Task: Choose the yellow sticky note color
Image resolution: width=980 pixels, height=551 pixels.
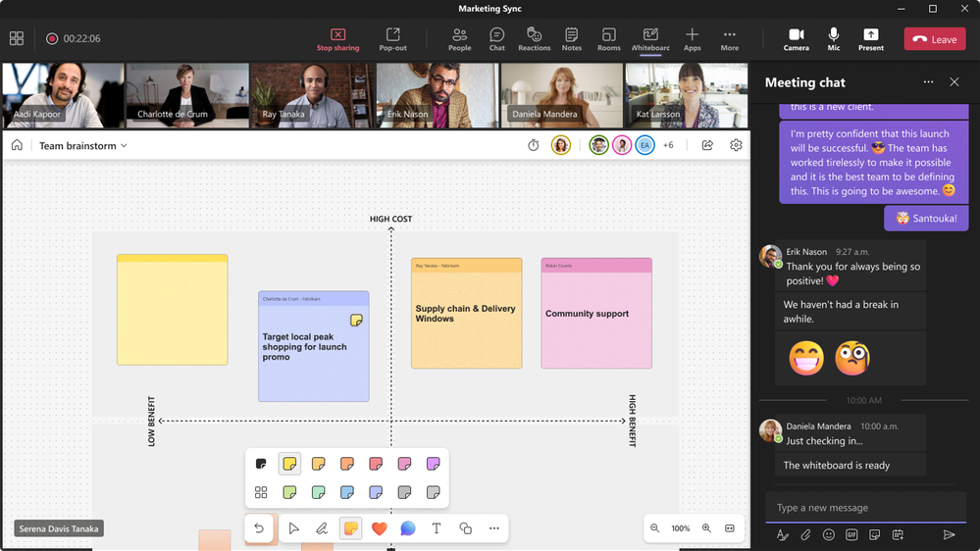Action: [x=289, y=464]
